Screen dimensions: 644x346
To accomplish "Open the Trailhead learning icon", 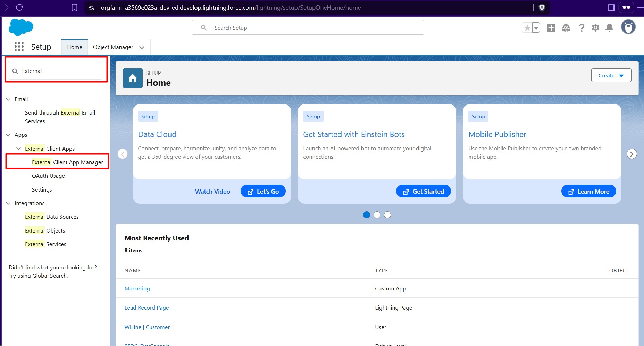I will pyautogui.click(x=566, y=28).
